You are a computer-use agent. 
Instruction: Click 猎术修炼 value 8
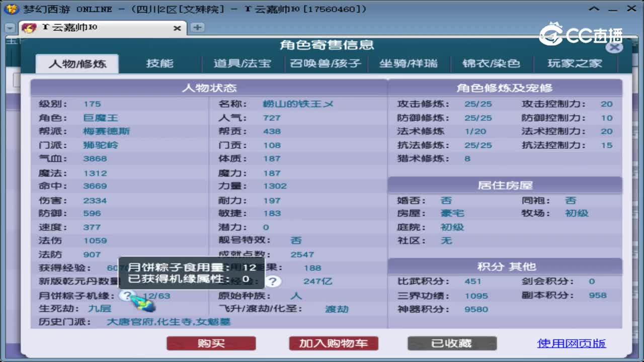467,158
